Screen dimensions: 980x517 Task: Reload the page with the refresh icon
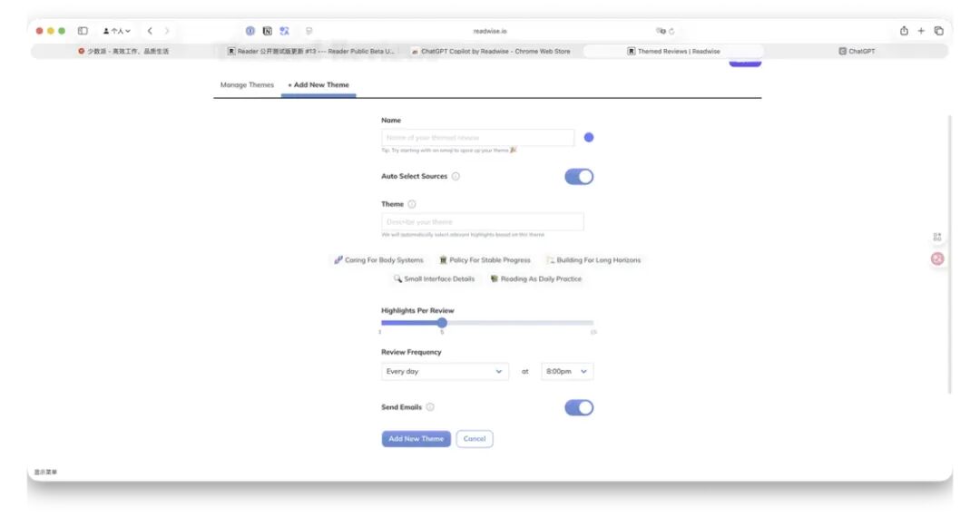[x=671, y=31]
